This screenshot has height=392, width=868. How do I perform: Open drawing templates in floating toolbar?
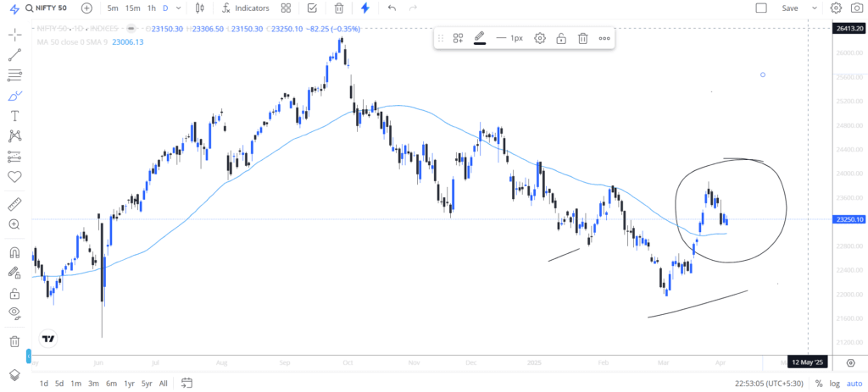459,38
